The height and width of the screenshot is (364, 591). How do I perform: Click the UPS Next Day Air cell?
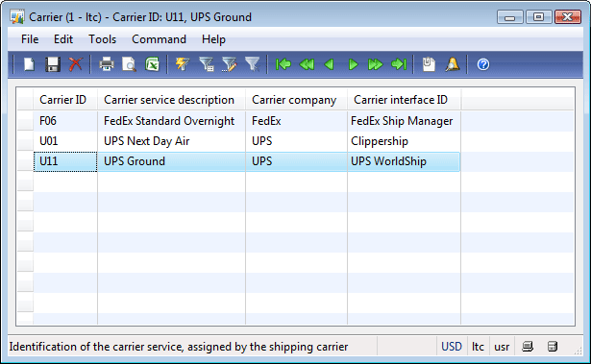pyautogui.click(x=171, y=141)
